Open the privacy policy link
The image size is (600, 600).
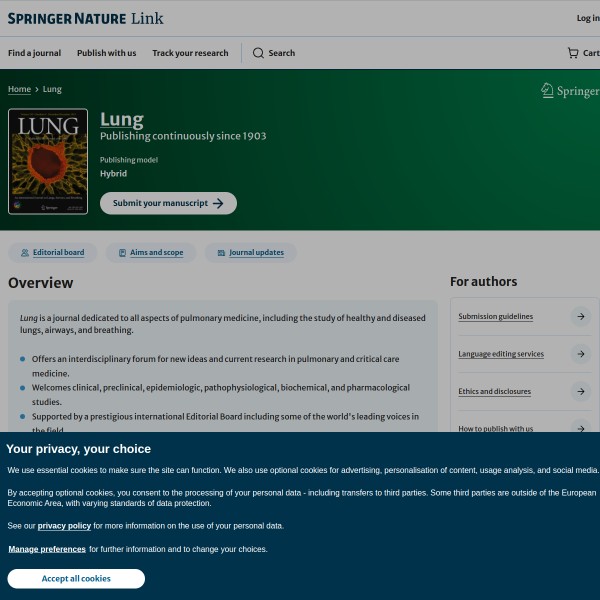point(64,526)
